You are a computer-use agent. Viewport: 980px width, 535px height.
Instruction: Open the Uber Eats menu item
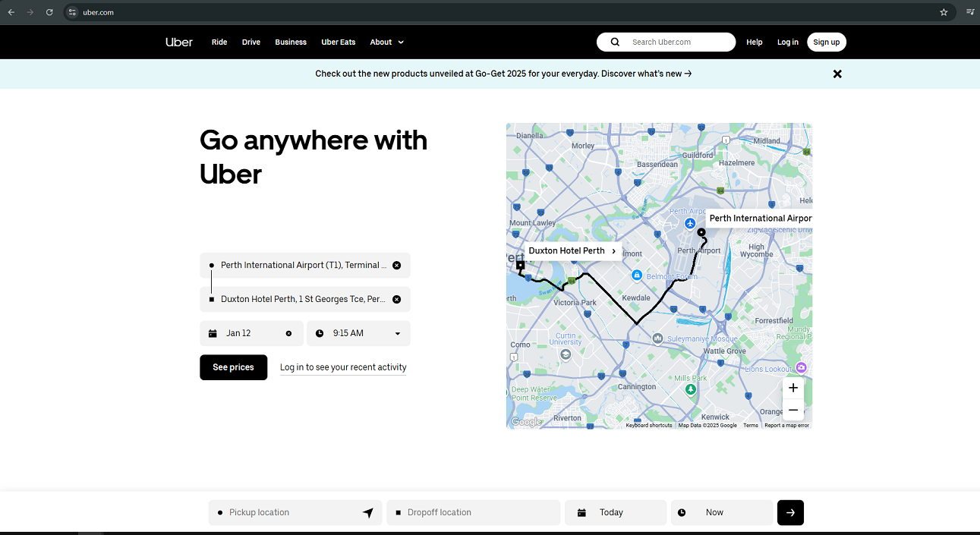click(339, 42)
